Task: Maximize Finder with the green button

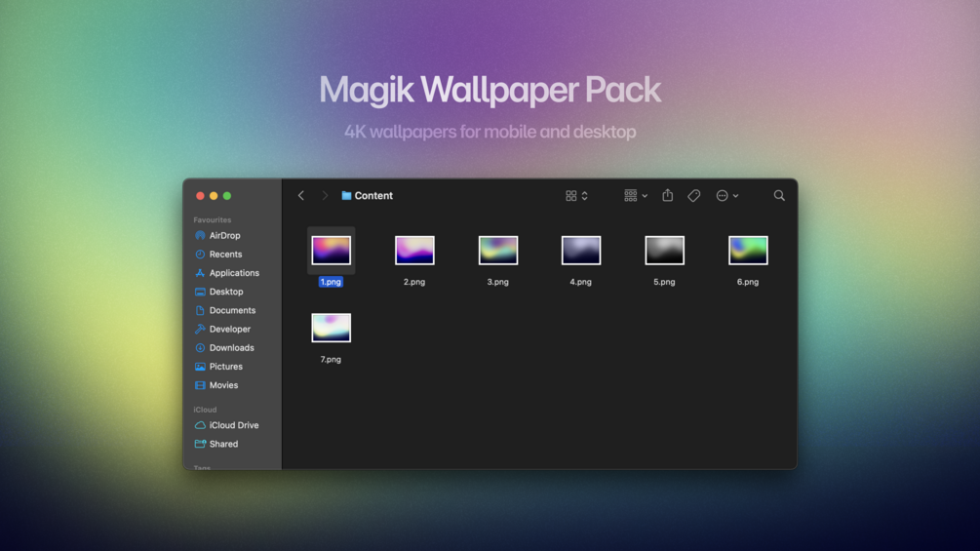Action: [227, 196]
